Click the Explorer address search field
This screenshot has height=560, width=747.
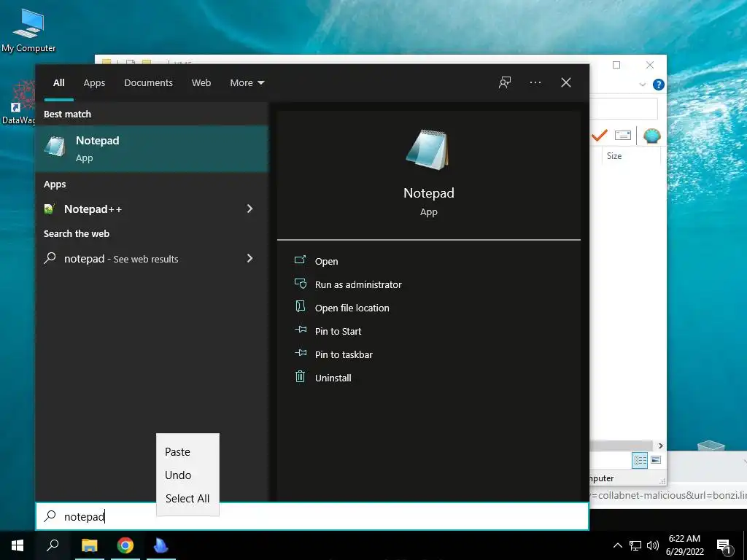point(624,109)
